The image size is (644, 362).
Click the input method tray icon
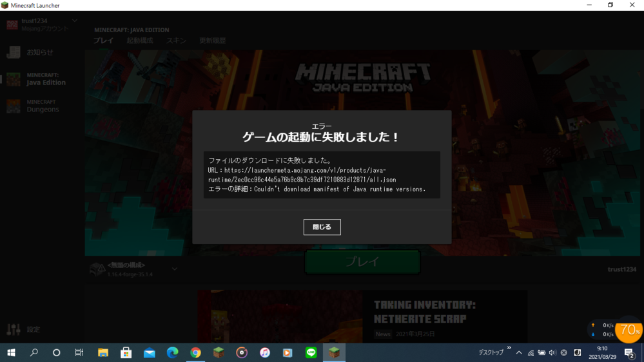tap(577, 352)
